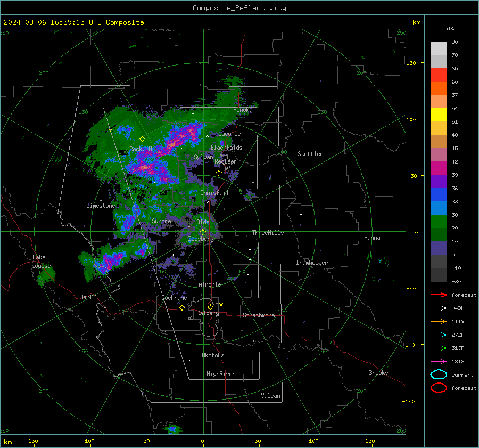
Task: Click the red forecast ellipse legend icon
Action: (x=439, y=388)
